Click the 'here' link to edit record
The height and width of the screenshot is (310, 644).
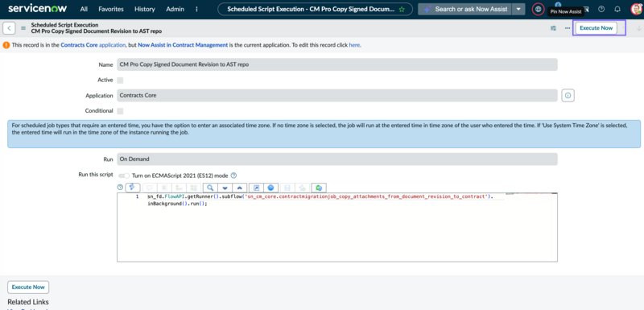(354, 45)
